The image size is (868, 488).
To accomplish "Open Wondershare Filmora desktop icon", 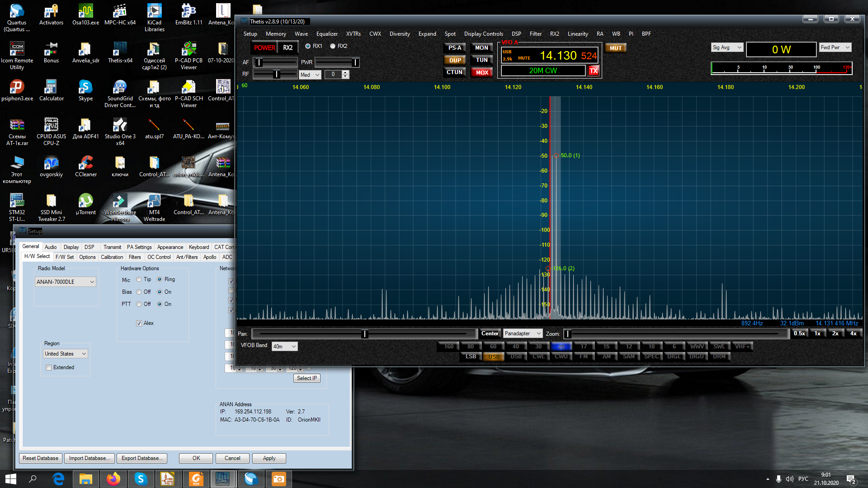I will [x=120, y=207].
